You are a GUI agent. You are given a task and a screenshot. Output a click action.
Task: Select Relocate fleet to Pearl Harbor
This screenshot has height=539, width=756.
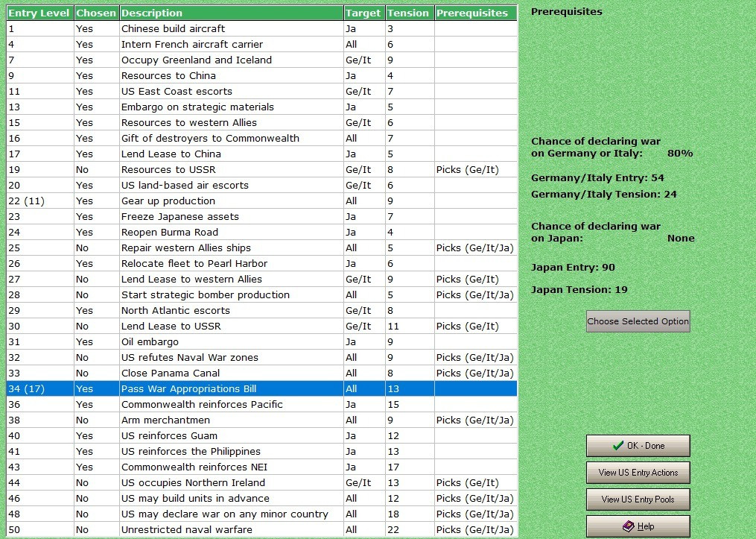(261, 263)
